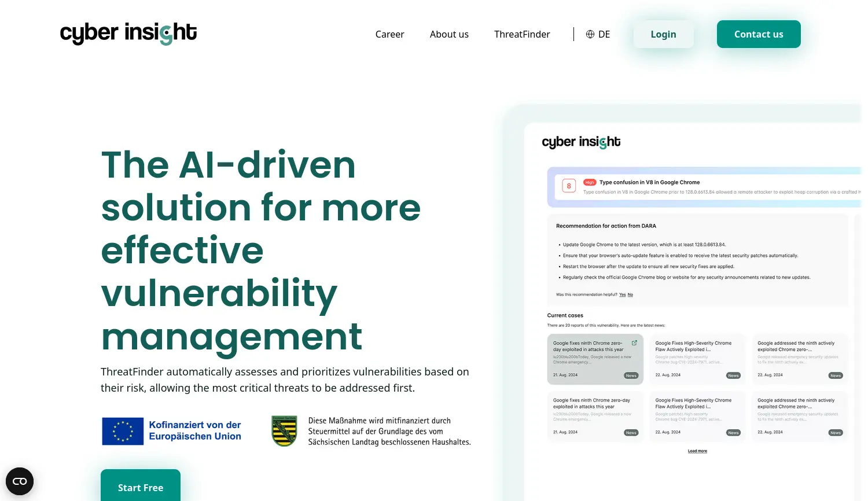This screenshot has width=868, height=501.
Task: Select the News tag on the first article card
Action: point(631,375)
